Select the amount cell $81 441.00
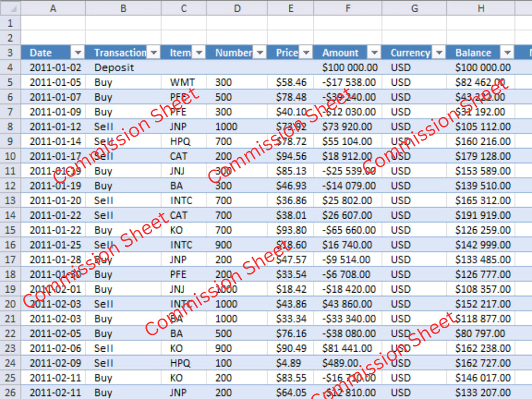Screen dimensions: 532x399 [x=348, y=348]
